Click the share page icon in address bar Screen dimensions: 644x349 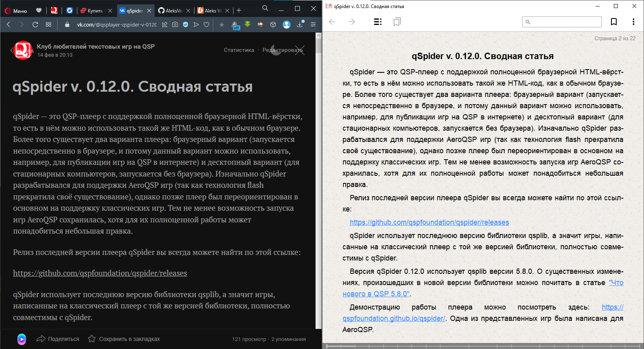click(165, 25)
